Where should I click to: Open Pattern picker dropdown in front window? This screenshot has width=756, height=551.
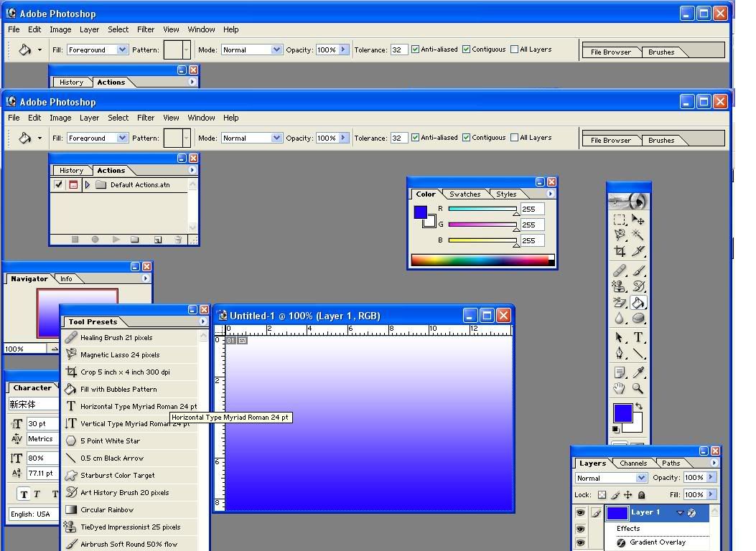186,138
